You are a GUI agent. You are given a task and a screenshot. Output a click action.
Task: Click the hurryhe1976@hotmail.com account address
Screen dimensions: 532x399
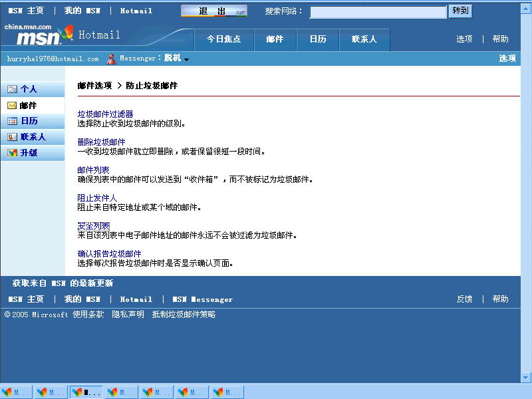click(53, 59)
